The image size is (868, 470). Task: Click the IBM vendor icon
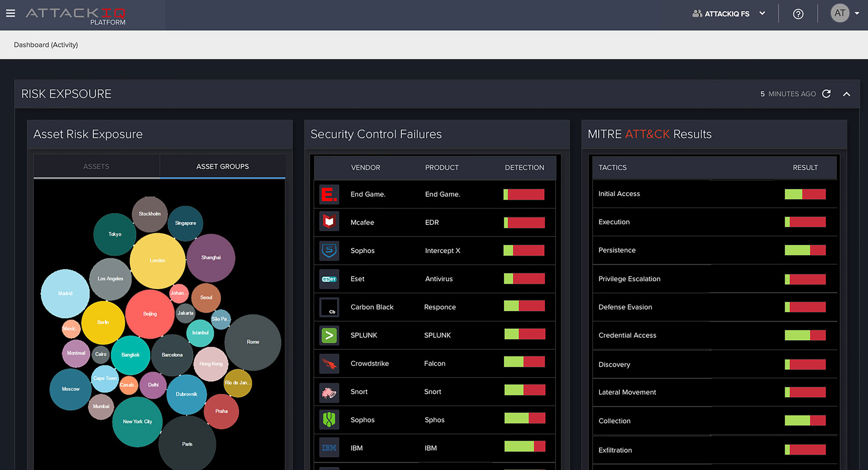pyautogui.click(x=329, y=447)
